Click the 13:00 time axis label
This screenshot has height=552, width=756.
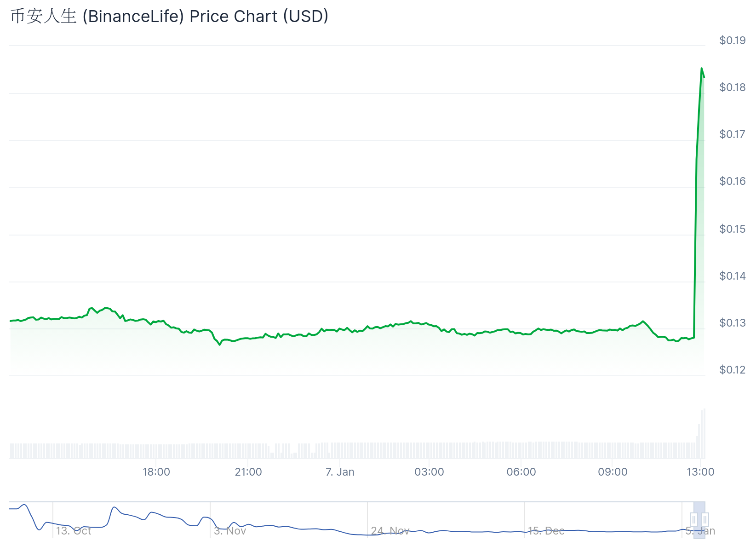700,472
